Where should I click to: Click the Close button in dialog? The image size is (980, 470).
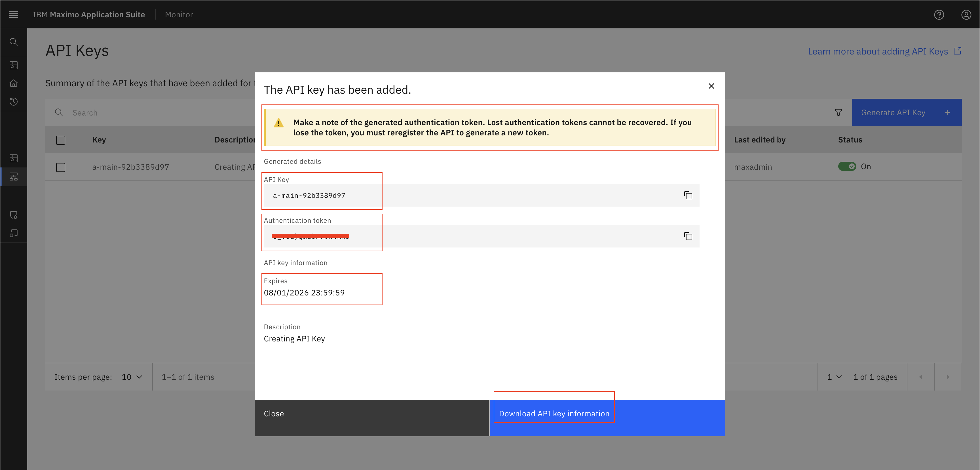372,418
